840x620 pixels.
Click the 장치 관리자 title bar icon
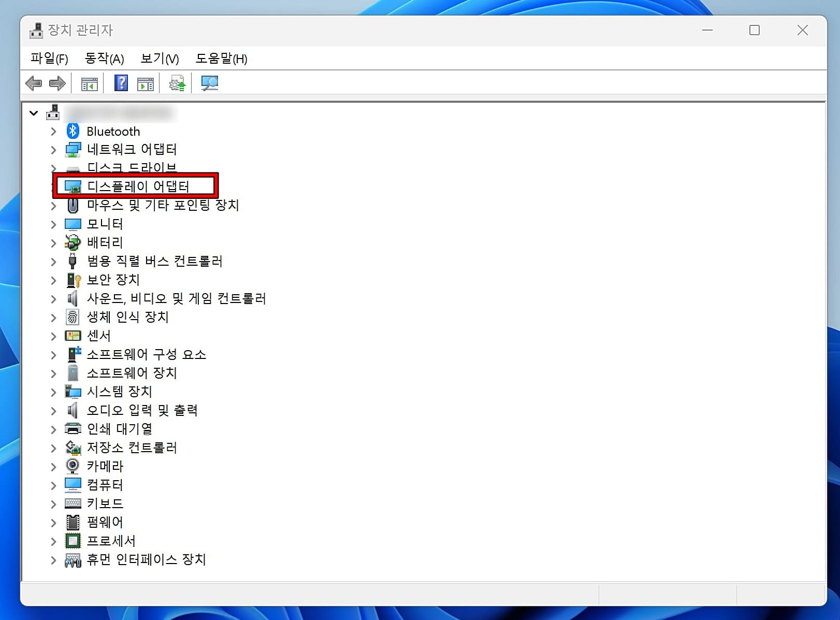click(x=36, y=31)
